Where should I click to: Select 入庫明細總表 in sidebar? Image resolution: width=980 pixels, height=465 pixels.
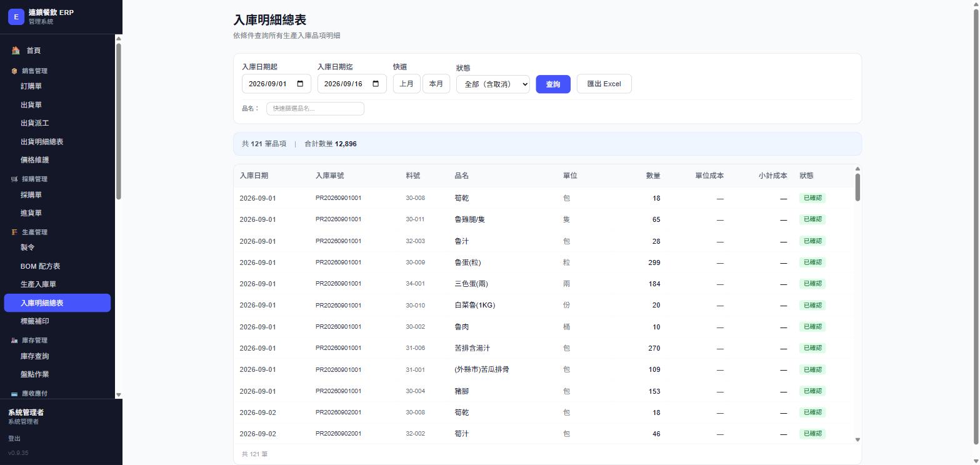point(57,303)
